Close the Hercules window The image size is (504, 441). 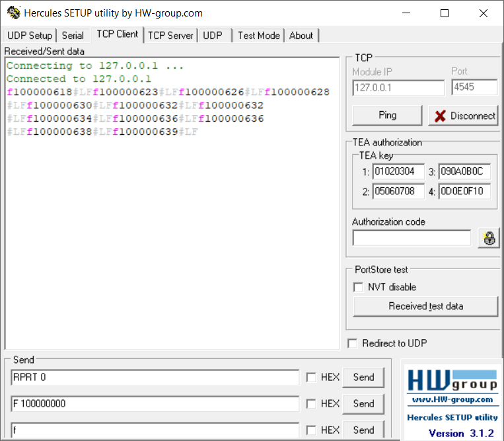pos(483,13)
